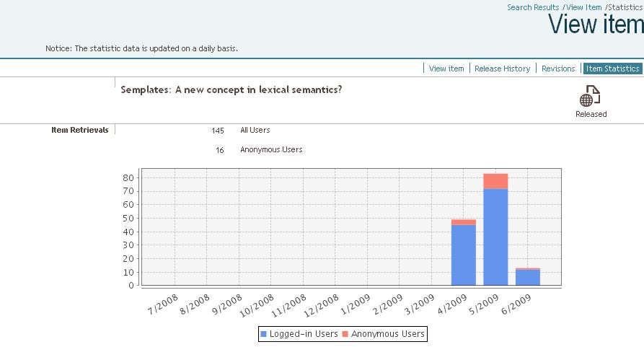Image resolution: width=644 pixels, height=347 pixels.
Task: Click the red anonymous segment of 5/2009 bar
Action: [495, 181]
